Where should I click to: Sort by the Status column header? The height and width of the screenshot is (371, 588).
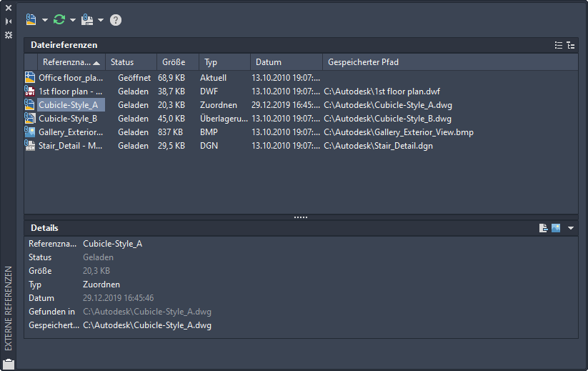click(x=131, y=62)
